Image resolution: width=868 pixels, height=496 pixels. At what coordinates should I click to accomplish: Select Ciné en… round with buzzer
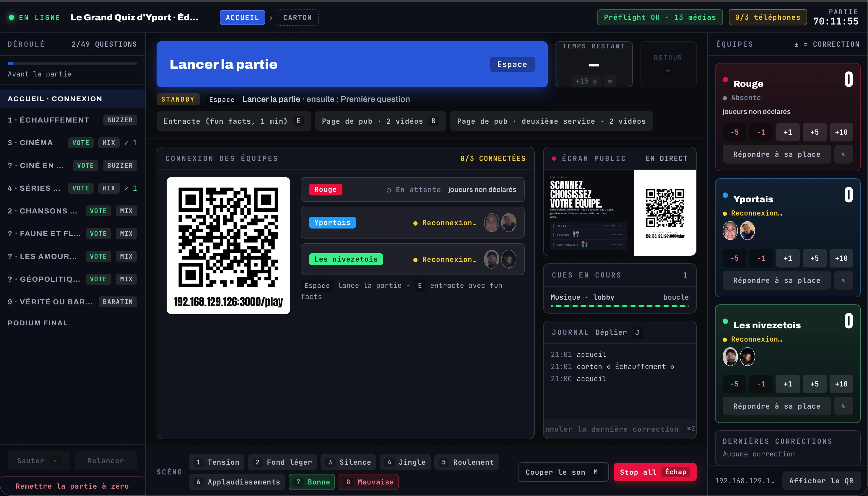coord(73,166)
